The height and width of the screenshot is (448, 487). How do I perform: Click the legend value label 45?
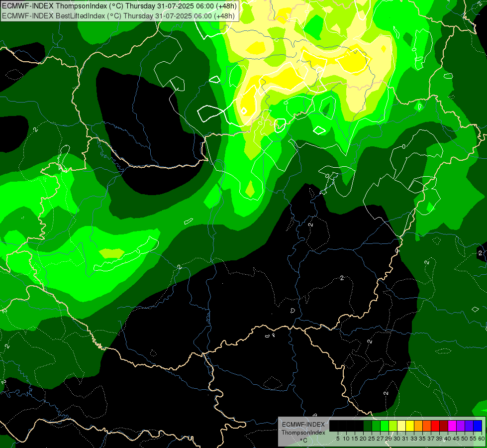[456, 439]
